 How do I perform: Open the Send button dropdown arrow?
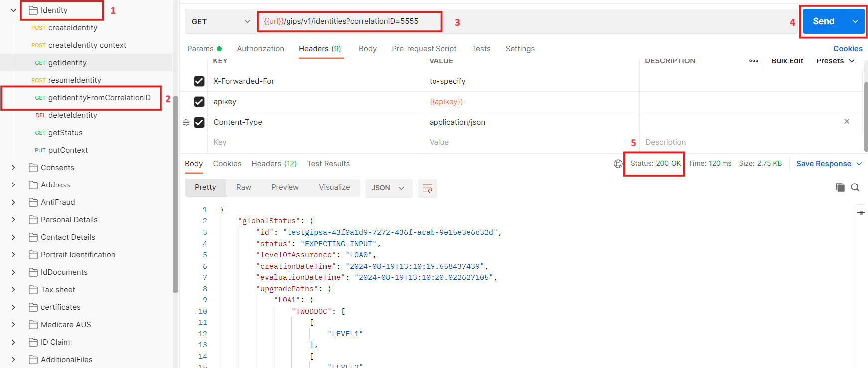855,21
